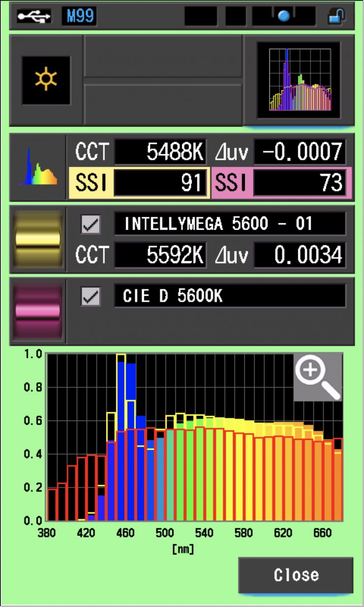Viewport: 364px width, 607px height.
Task: Select the measured CCT 5488K readout
Action: point(160,153)
